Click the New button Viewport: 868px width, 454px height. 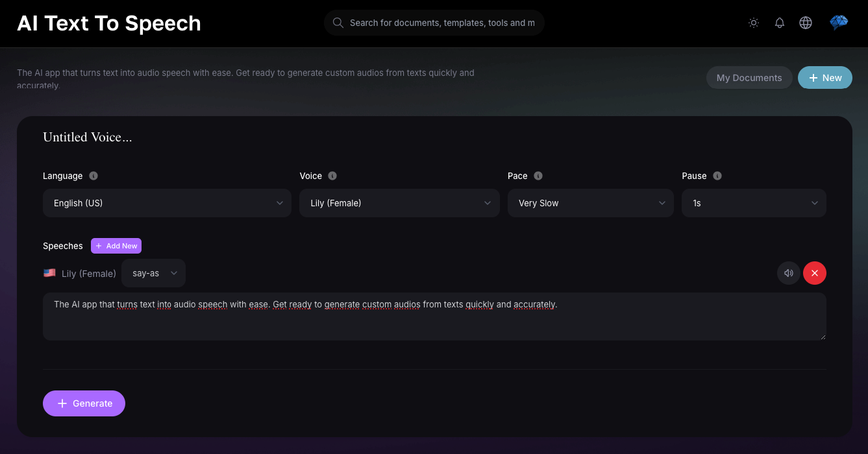(825, 78)
